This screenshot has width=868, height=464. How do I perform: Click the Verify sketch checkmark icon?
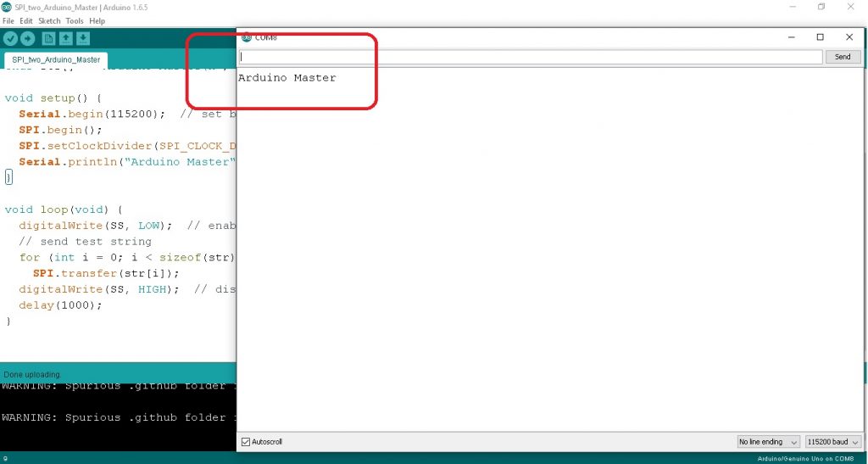[10, 38]
